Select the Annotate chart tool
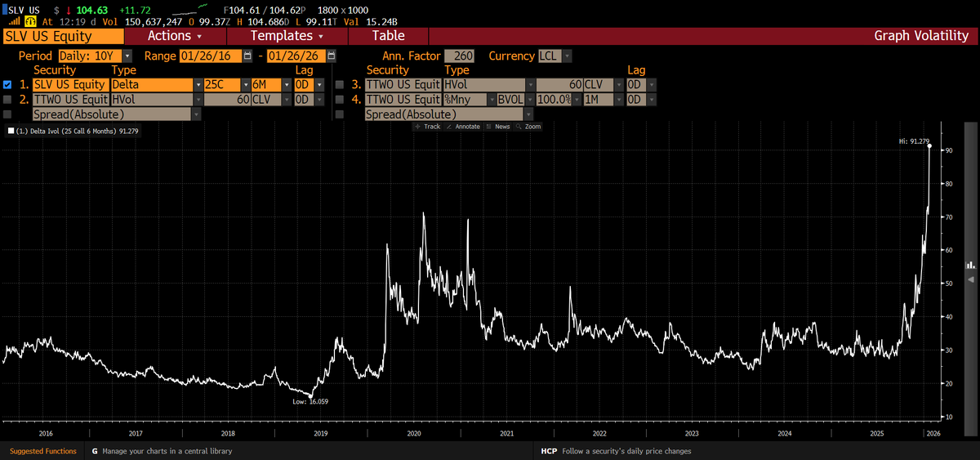Screen dimensions: 980x460 pyautogui.click(x=464, y=127)
